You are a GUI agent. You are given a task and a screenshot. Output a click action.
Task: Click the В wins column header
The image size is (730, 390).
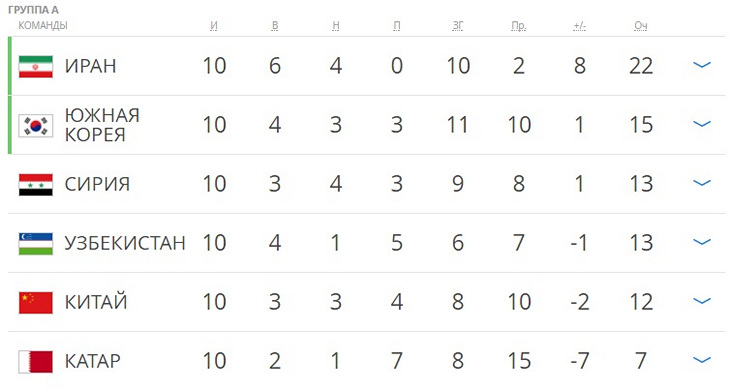click(x=275, y=26)
